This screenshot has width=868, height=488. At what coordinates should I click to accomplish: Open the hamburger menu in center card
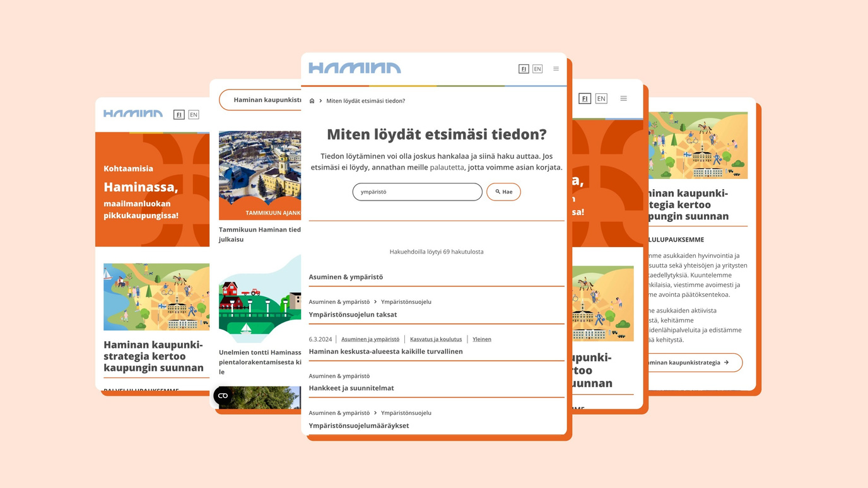click(556, 69)
